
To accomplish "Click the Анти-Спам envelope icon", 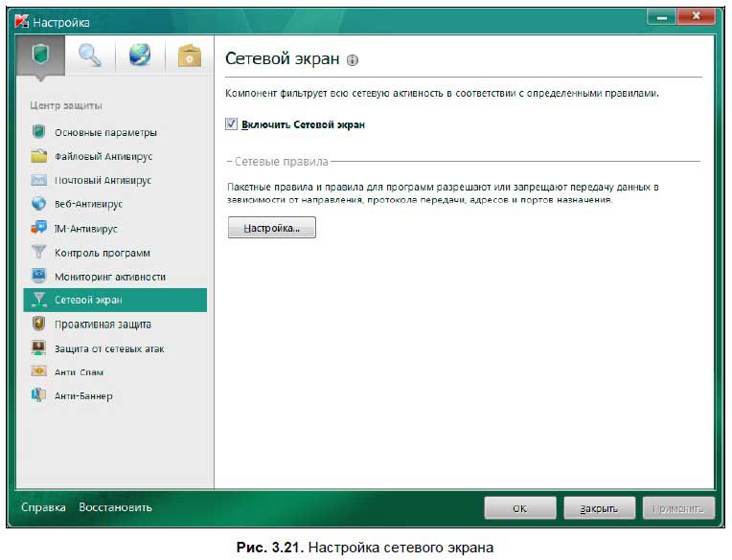I will [38, 371].
